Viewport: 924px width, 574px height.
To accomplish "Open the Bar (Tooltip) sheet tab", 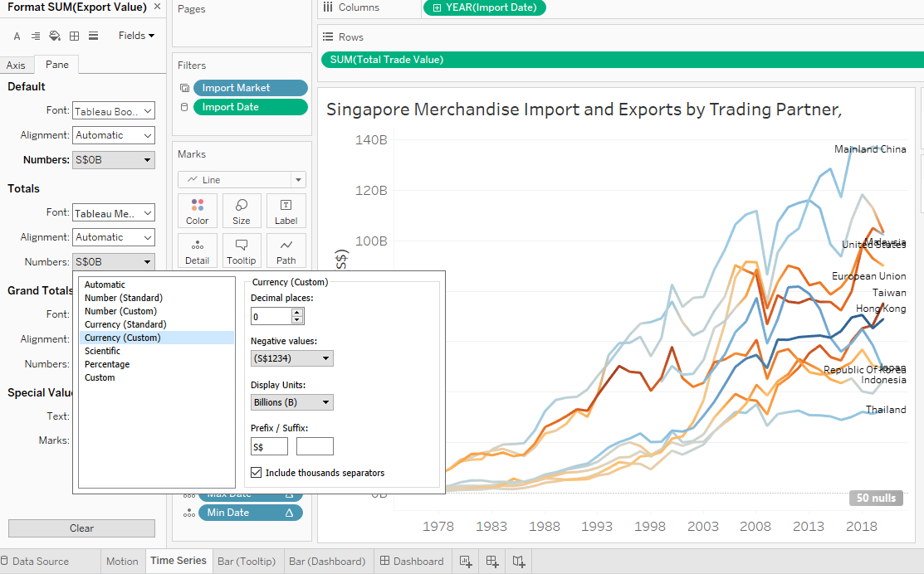I will 247,562.
